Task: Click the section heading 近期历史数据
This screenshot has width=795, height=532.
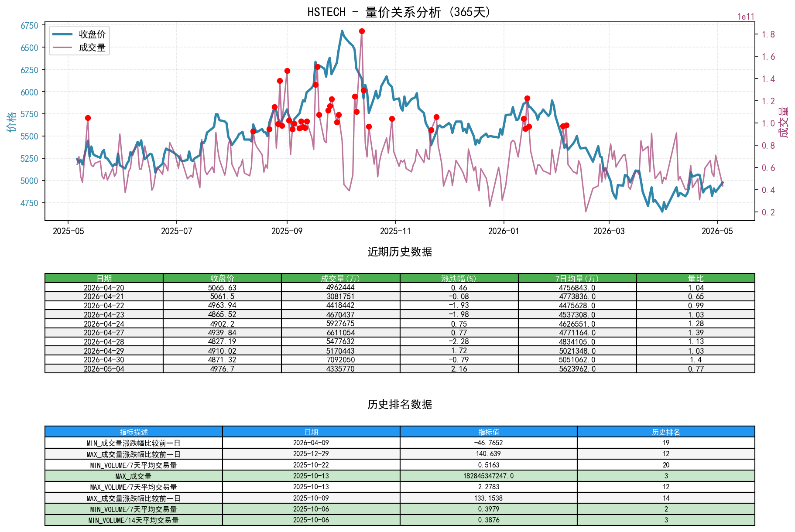Action: click(x=400, y=252)
